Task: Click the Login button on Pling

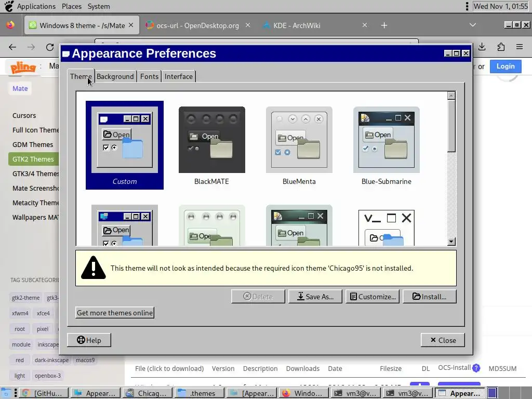Action: [506, 66]
